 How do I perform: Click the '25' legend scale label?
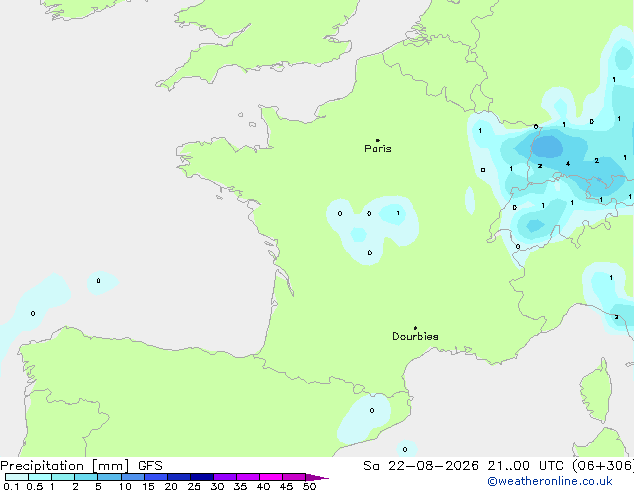[x=194, y=486]
